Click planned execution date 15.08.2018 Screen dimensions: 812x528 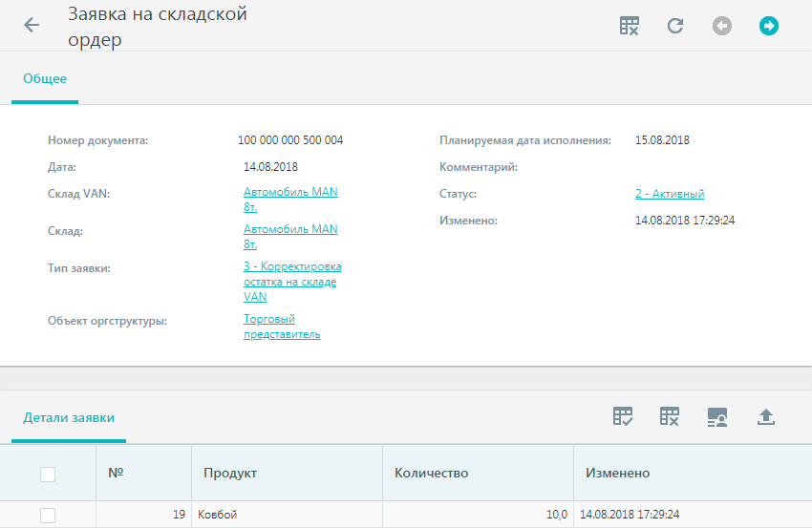click(x=662, y=140)
